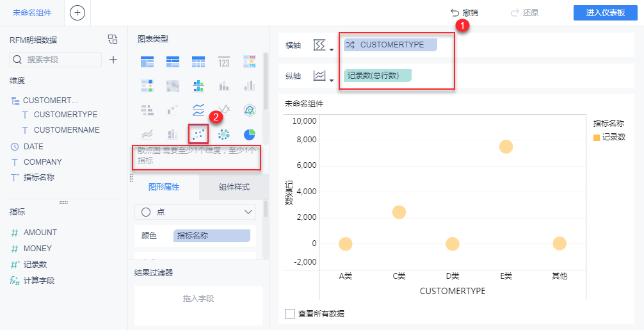Select the grouped table chart type icon
The image size is (644, 330).
click(x=147, y=62)
